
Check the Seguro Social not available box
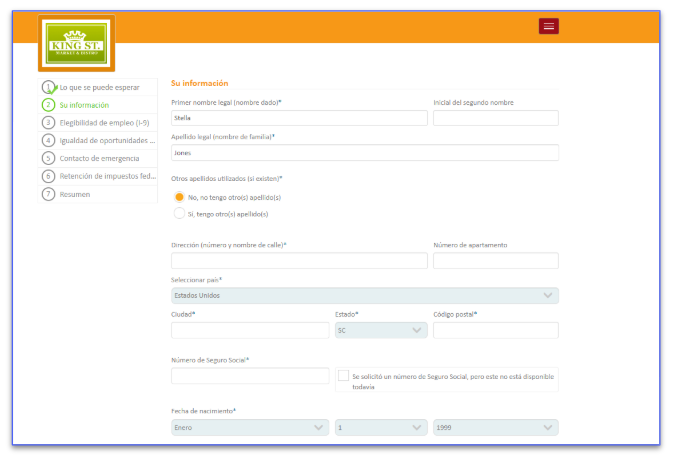[343, 376]
